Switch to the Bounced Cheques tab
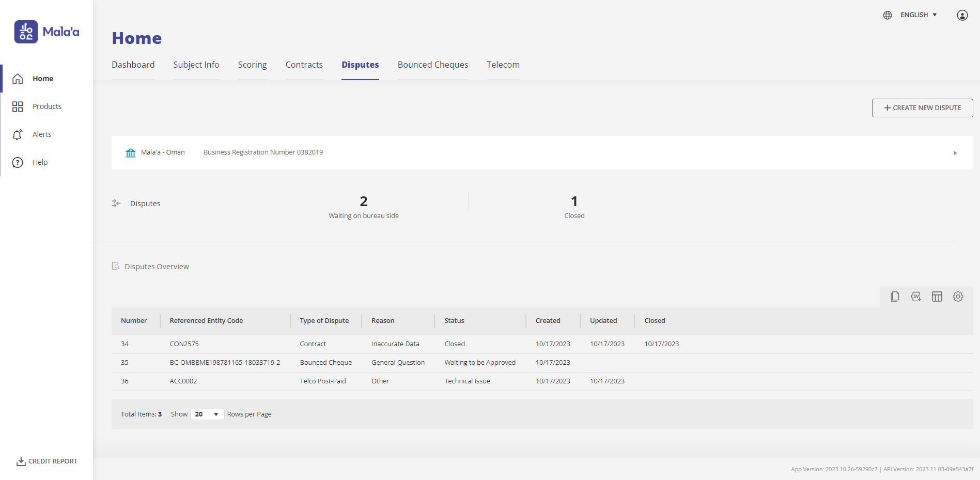This screenshot has height=480, width=980. pos(433,65)
